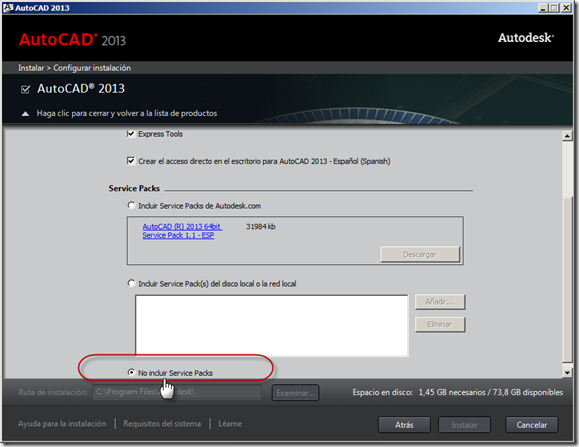
Task: Minimize the installer window
Action: [x=542, y=8]
